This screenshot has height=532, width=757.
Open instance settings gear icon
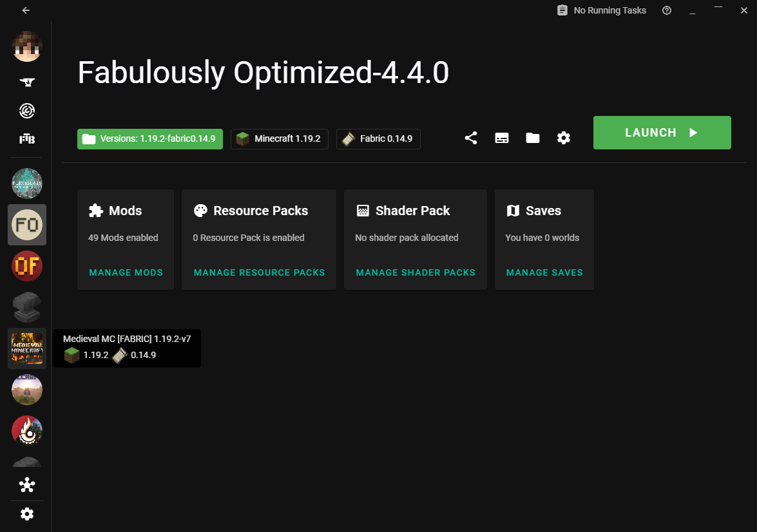(564, 138)
